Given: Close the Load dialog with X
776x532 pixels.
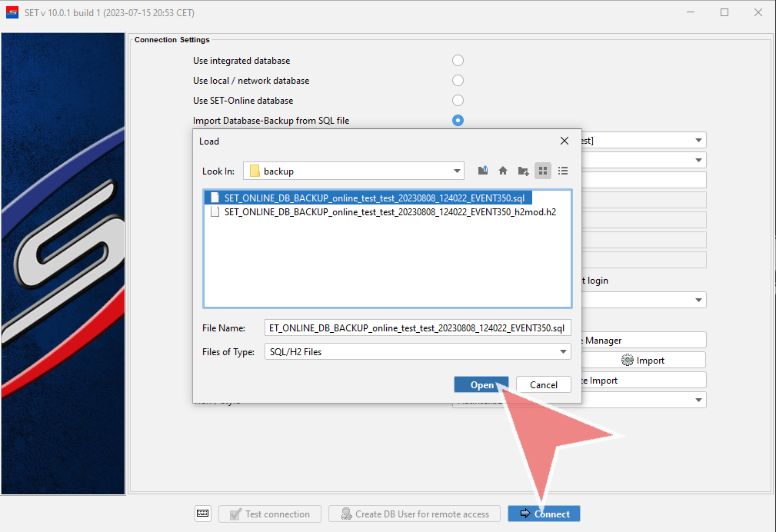Looking at the screenshot, I should (565, 141).
